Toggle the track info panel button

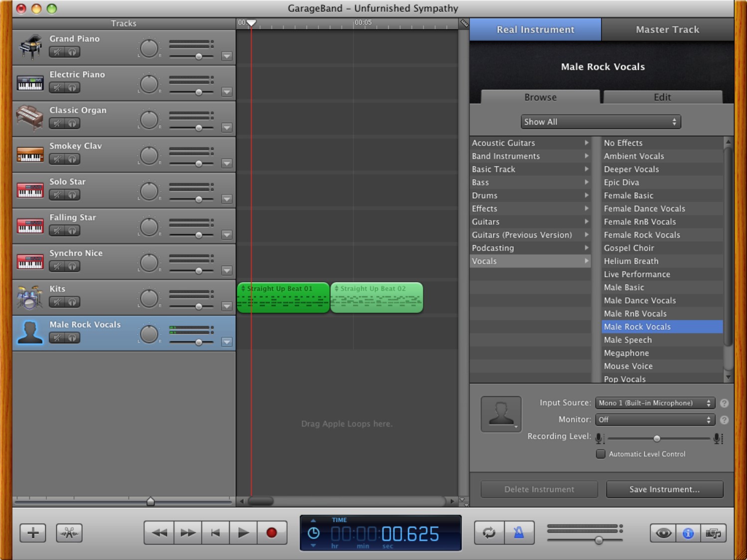point(688,533)
